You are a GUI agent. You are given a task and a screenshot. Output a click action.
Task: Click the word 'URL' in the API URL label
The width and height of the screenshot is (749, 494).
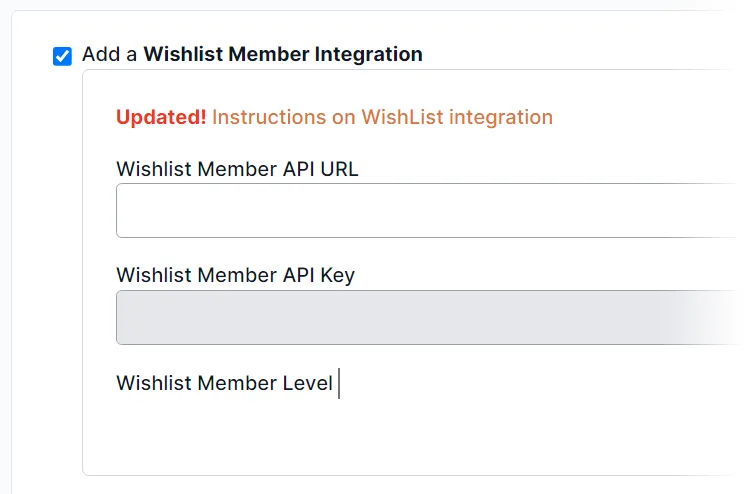coord(339,168)
